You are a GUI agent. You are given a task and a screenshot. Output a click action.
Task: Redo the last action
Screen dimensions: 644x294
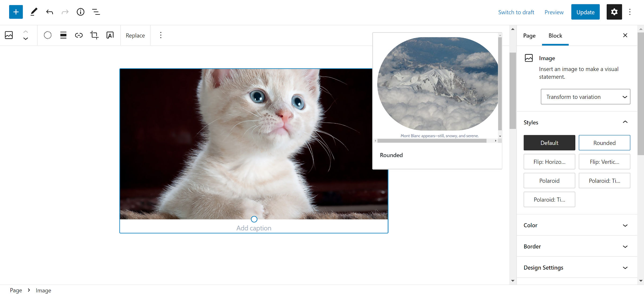(65, 12)
